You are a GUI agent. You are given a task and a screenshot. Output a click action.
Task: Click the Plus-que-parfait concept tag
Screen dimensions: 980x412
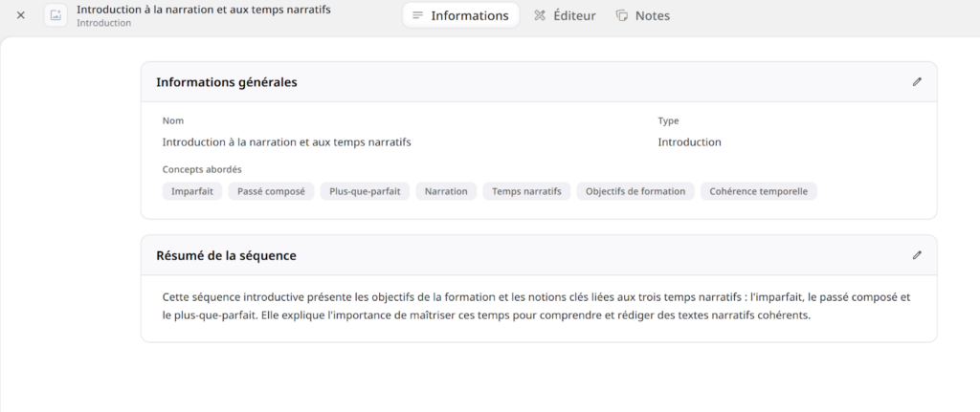coord(365,191)
